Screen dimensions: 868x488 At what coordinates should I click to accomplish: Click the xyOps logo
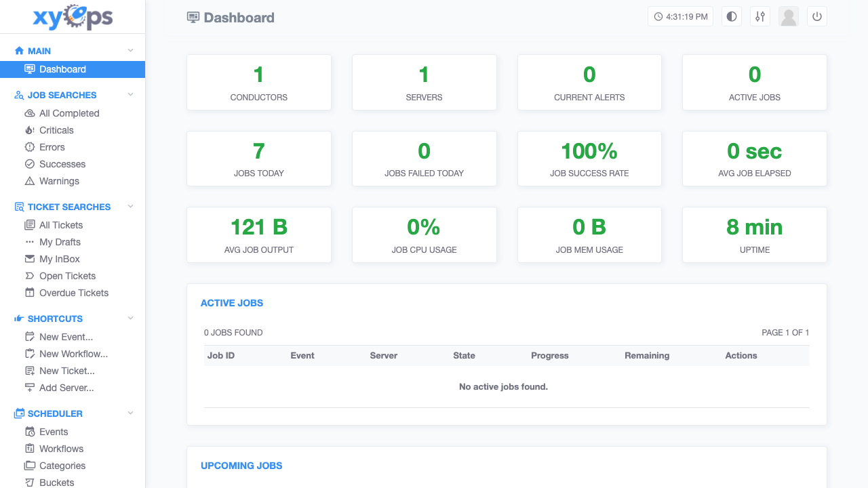[x=73, y=17]
